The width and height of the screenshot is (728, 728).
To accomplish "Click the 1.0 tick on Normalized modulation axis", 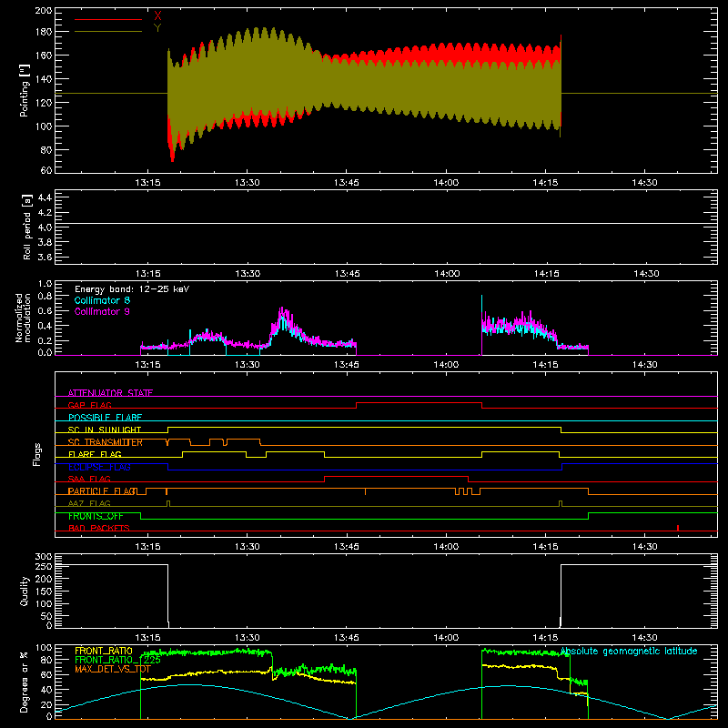I will (x=45, y=284).
